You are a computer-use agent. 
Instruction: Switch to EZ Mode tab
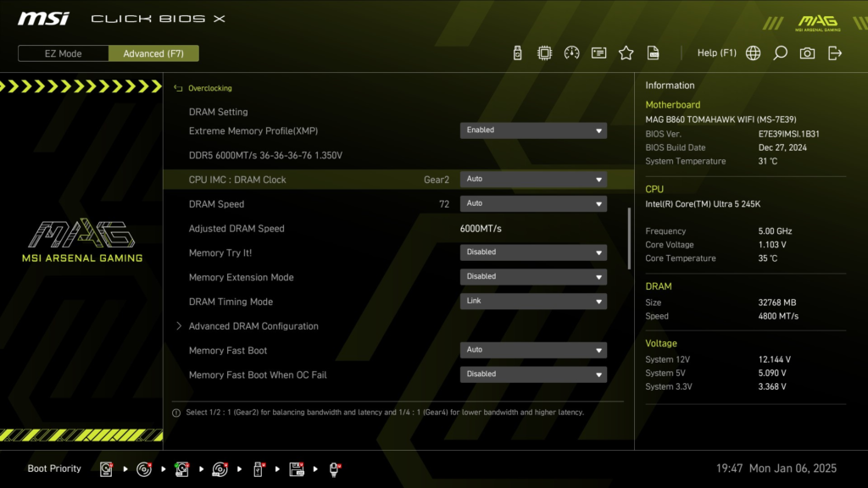(x=62, y=53)
